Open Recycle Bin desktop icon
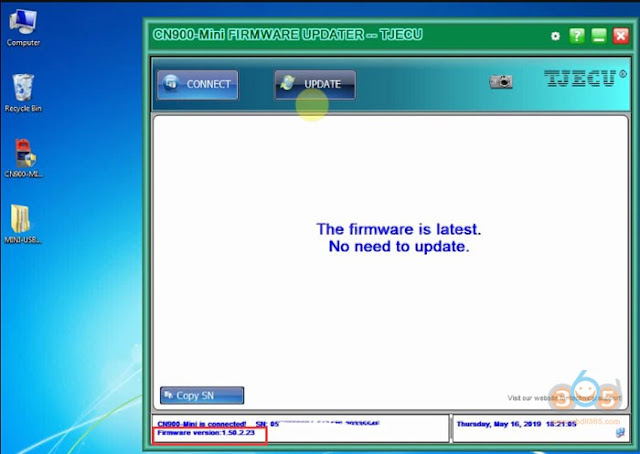The width and height of the screenshot is (640, 454). [23, 93]
